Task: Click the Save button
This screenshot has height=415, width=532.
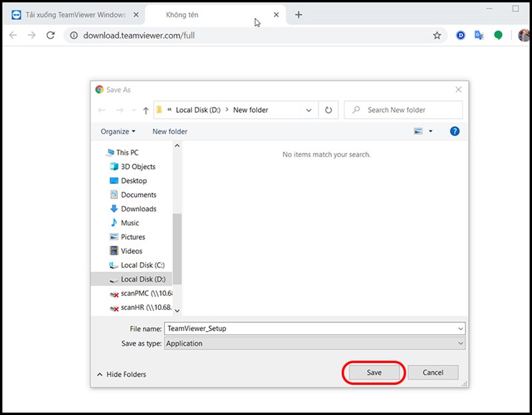Action: click(373, 372)
